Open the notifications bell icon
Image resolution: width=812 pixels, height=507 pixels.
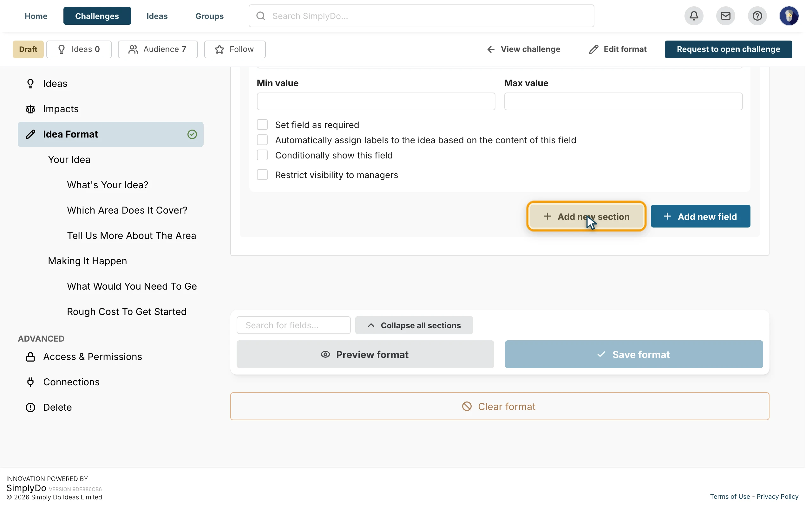click(x=694, y=16)
